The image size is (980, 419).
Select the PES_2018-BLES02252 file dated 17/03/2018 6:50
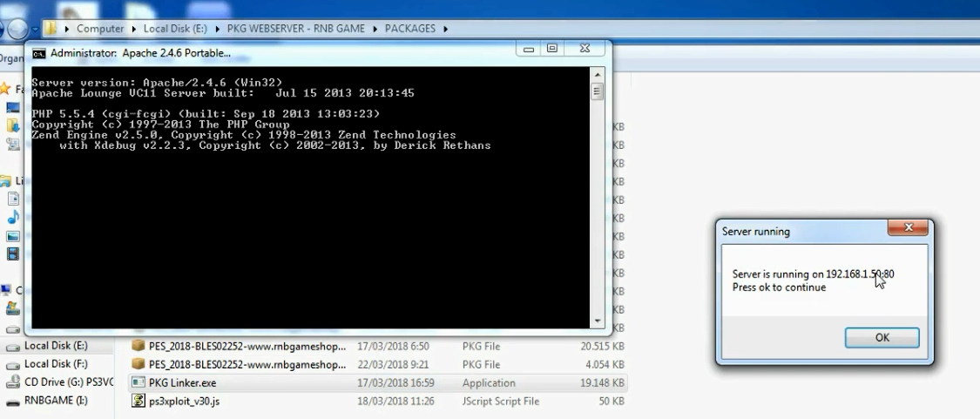(x=377, y=347)
